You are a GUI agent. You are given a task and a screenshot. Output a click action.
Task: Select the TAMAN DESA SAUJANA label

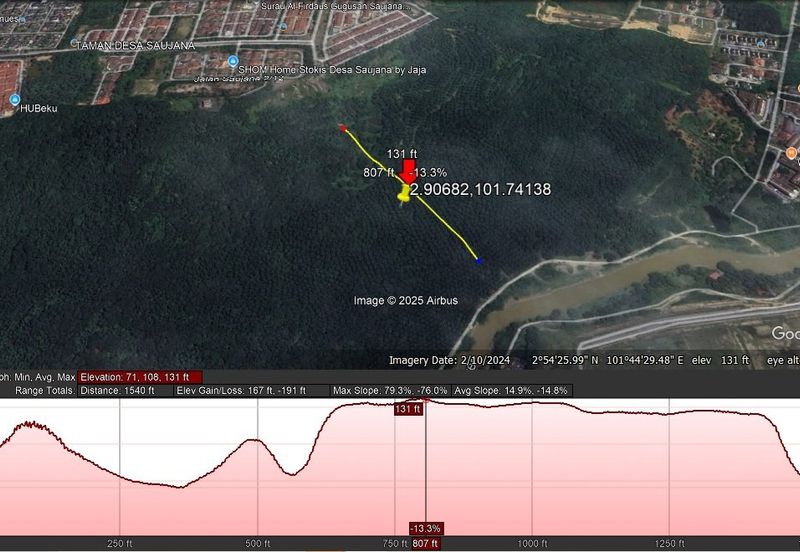pyautogui.click(x=136, y=46)
